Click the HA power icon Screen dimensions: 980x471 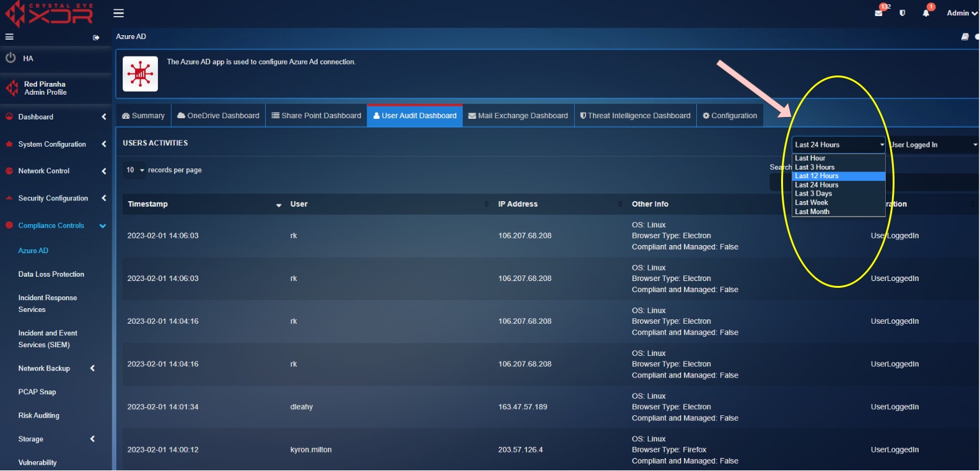point(11,58)
